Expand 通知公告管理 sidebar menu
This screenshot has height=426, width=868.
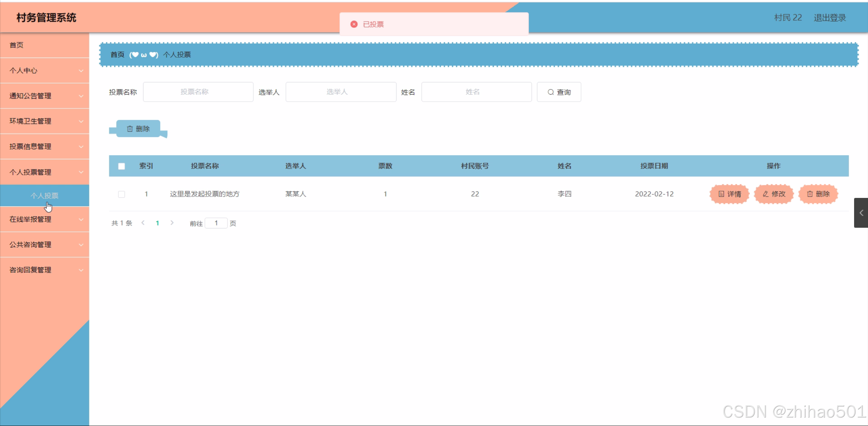click(44, 96)
